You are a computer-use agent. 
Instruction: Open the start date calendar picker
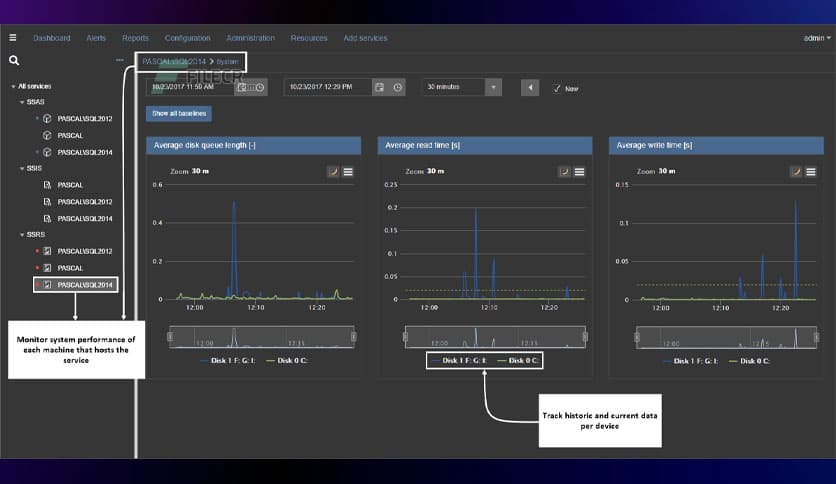(x=242, y=87)
